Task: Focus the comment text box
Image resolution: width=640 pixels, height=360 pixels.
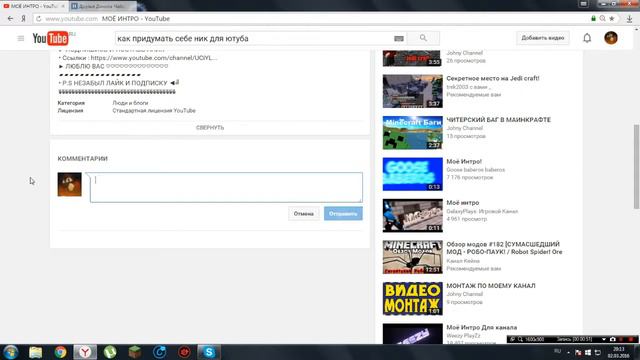Action: point(226,187)
